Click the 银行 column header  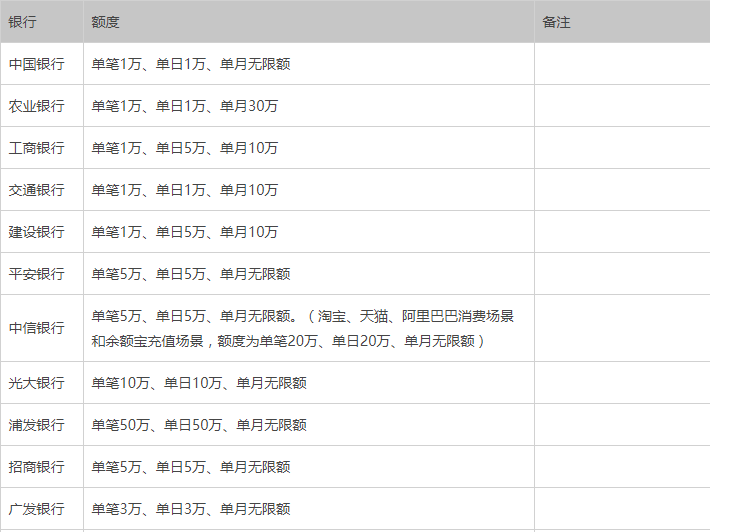(42, 22)
